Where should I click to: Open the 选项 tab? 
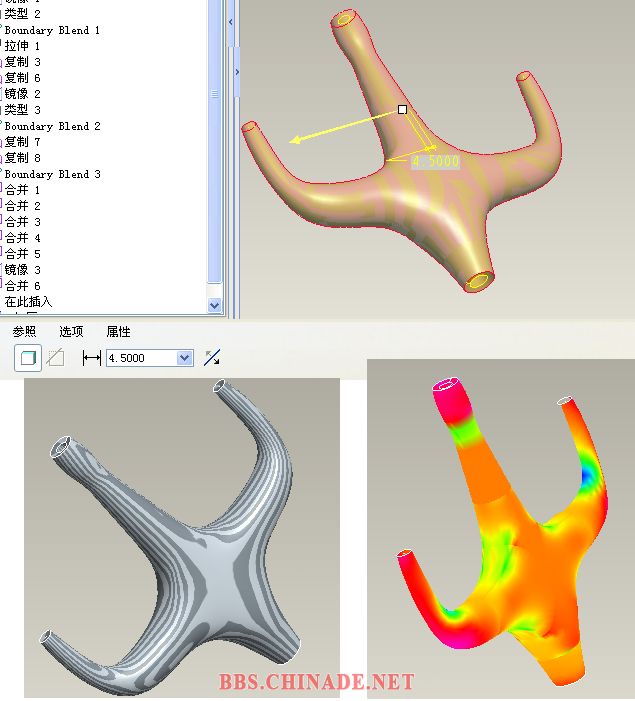click(72, 331)
